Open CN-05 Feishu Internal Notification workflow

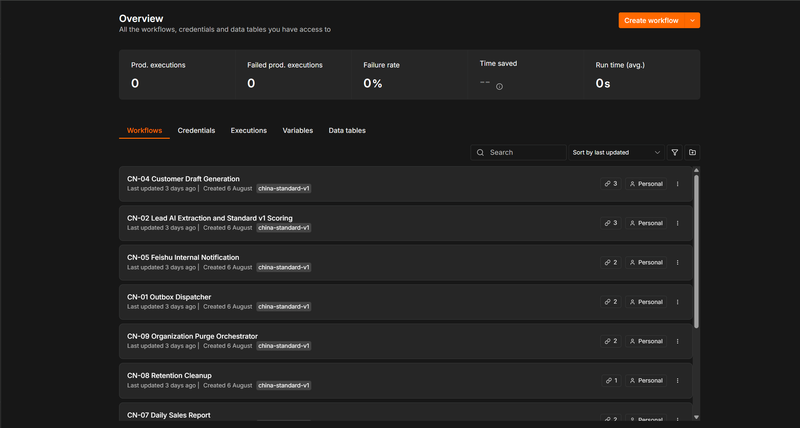(x=405, y=262)
